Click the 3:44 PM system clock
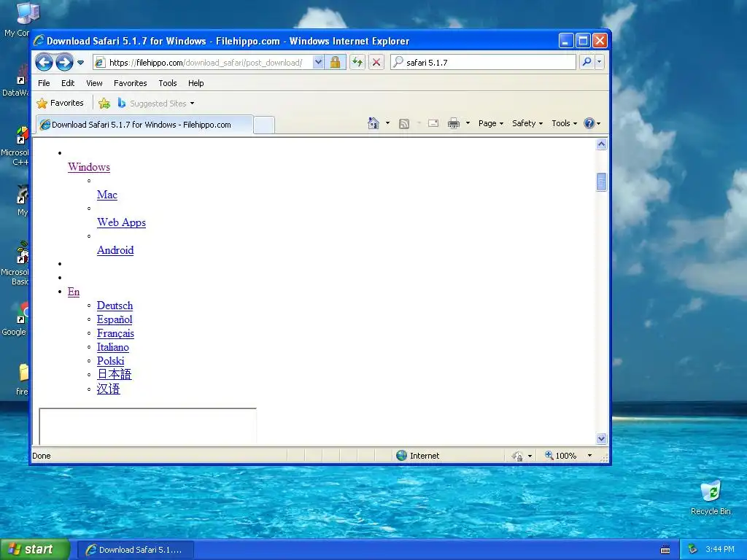Screen dimensions: 747x560 coord(720,550)
